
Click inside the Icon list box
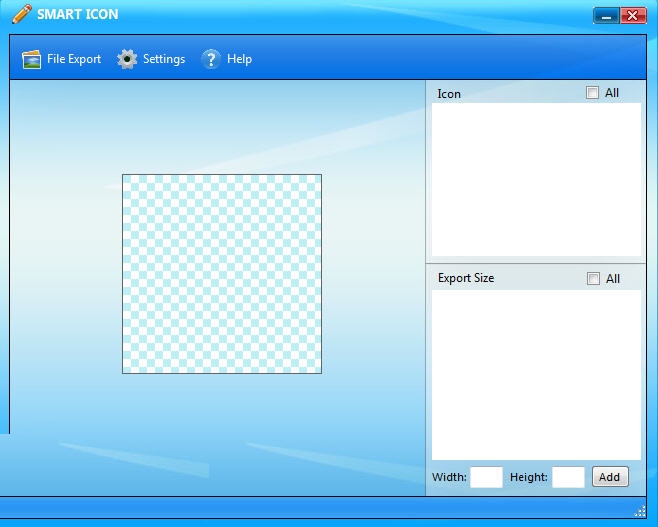point(536,180)
